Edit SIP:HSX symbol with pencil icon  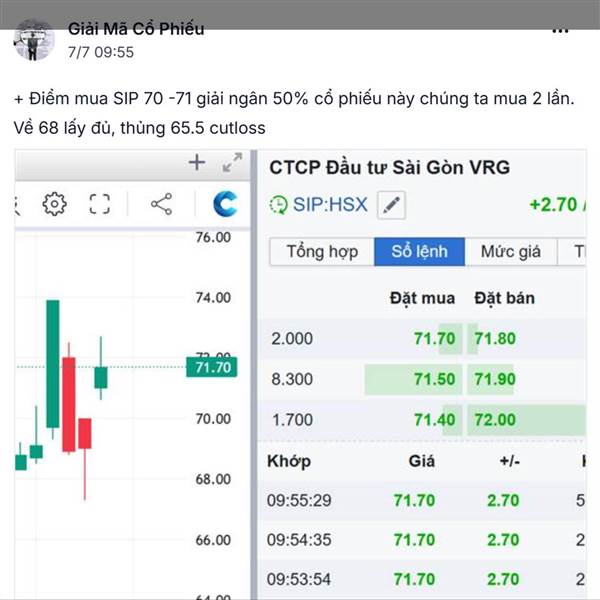point(391,205)
